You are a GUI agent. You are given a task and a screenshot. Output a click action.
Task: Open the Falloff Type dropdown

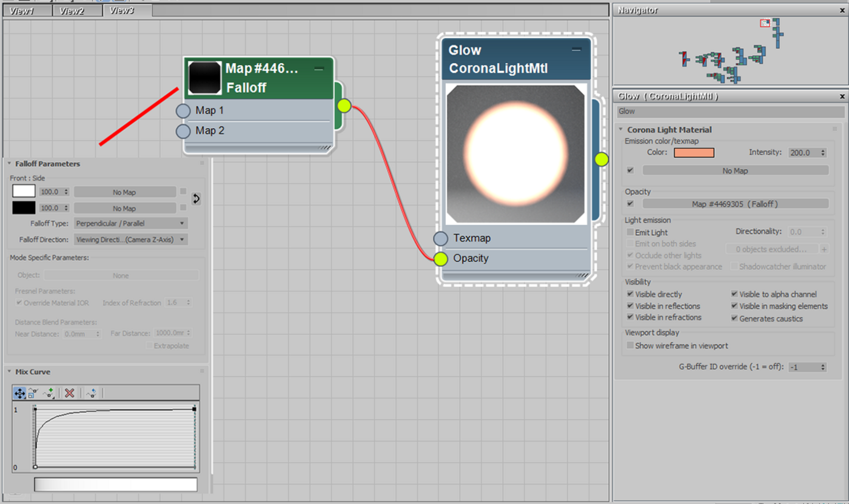pyautogui.click(x=130, y=223)
